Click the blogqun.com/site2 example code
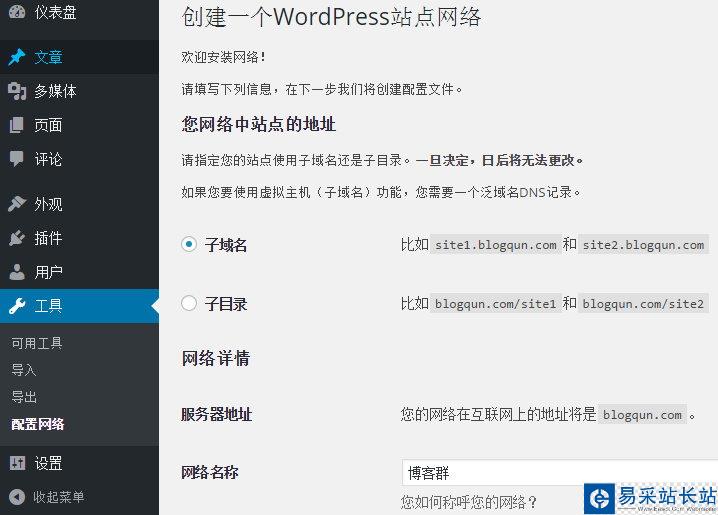 [x=643, y=304]
